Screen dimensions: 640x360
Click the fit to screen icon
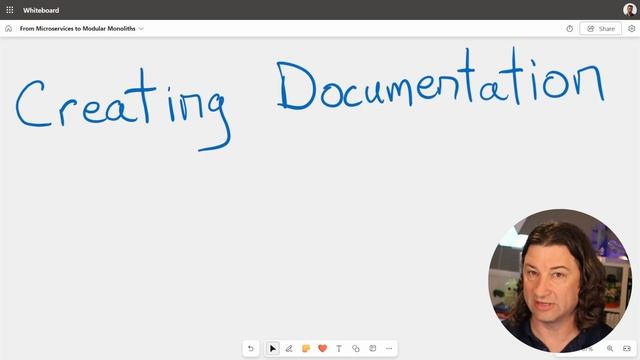pyautogui.click(x=627, y=349)
